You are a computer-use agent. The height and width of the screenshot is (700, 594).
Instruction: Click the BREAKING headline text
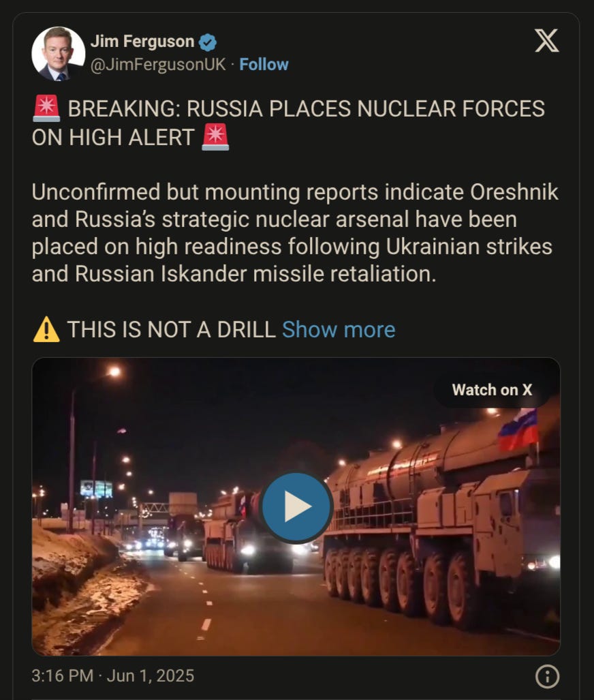(288, 123)
